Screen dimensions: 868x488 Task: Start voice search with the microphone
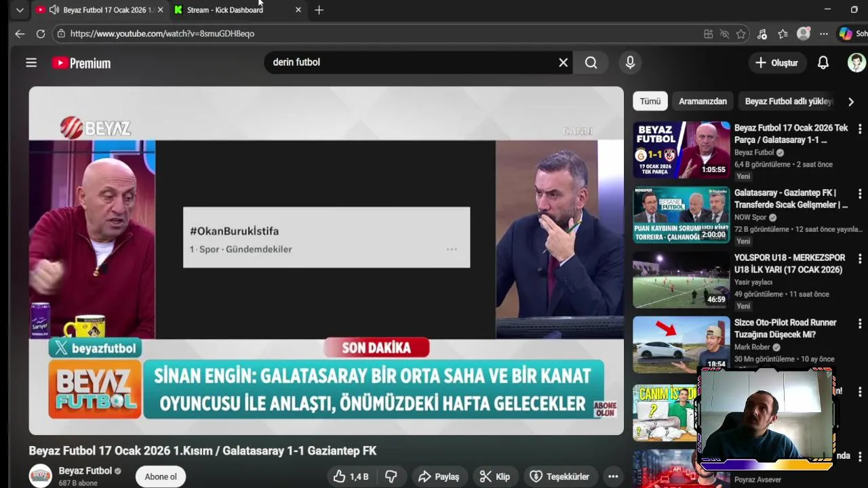click(x=630, y=62)
